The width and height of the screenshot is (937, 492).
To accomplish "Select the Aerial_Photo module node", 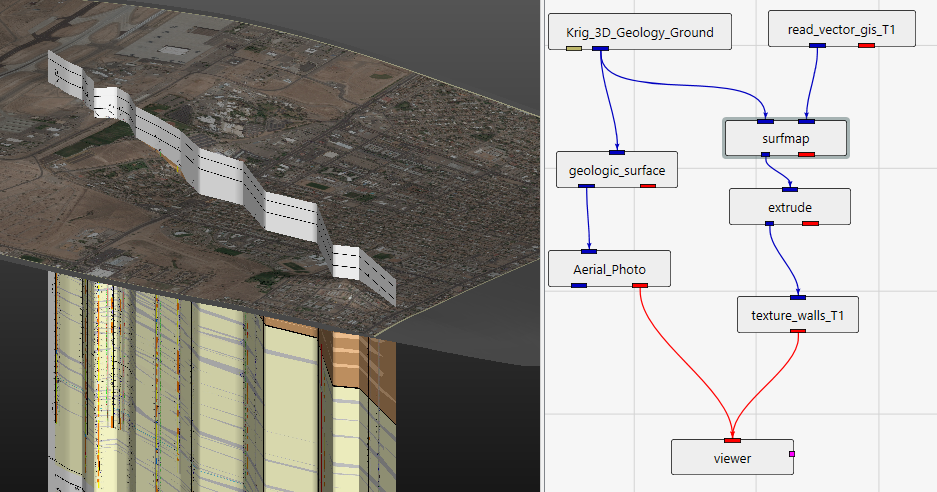I will [609, 269].
